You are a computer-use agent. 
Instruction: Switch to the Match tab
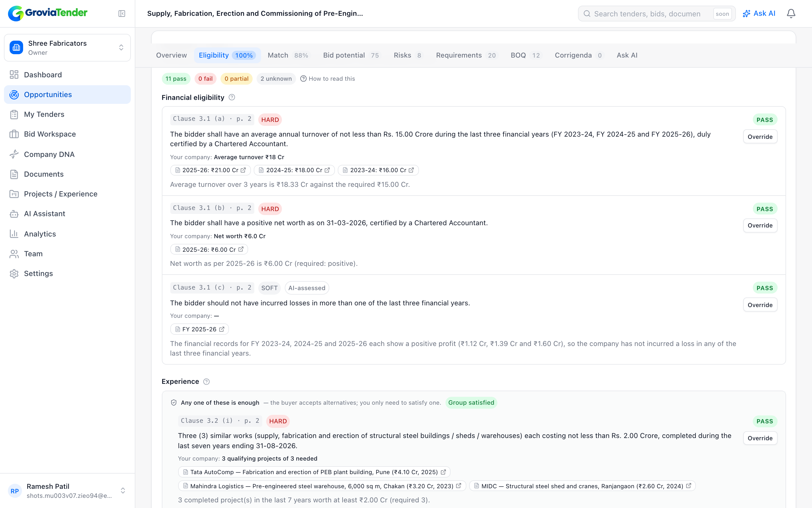(288, 55)
